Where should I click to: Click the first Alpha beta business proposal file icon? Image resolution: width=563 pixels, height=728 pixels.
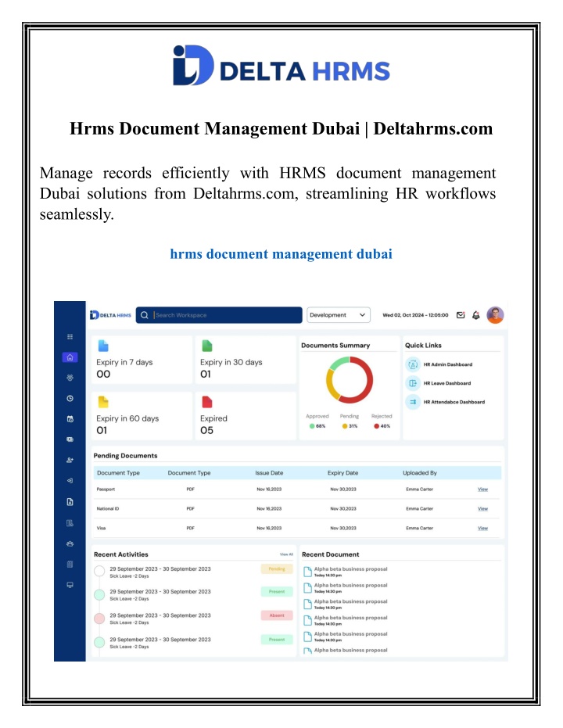[307, 572]
